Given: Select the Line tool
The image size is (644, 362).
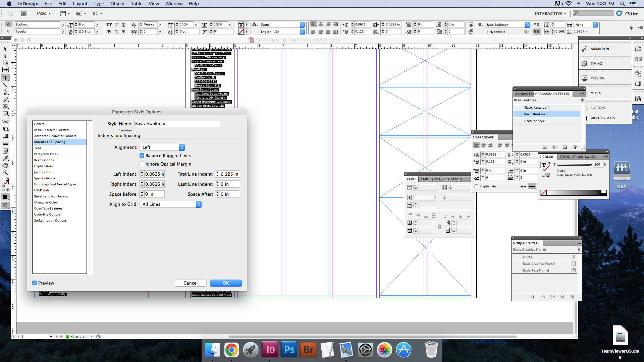Looking at the screenshot, I should click(x=5, y=85).
